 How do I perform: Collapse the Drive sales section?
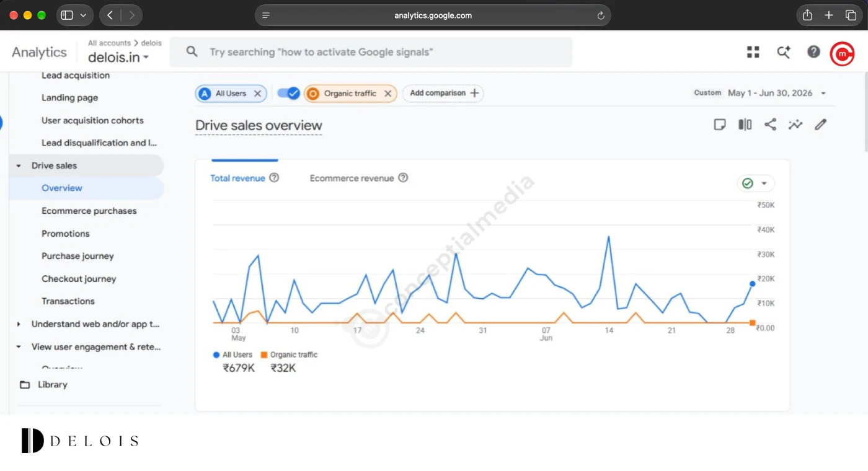click(x=19, y=166)
